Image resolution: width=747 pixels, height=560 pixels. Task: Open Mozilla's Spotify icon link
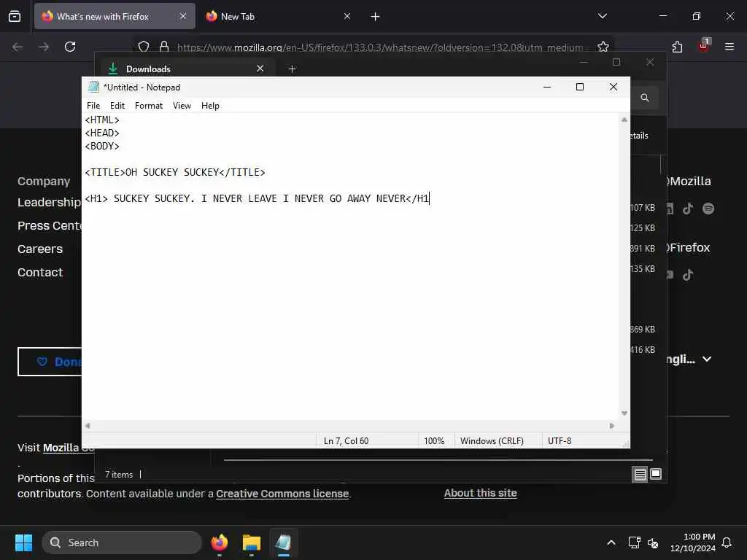[708, 209]
